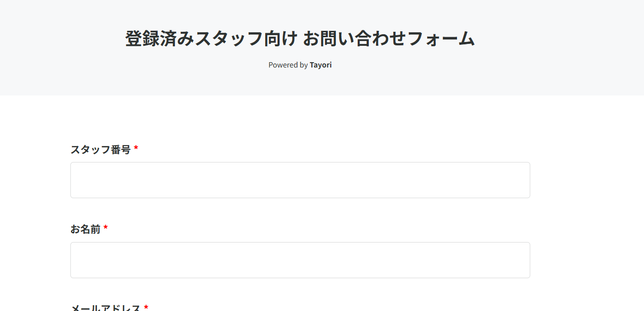
Task: Click the お問い合わせフォーム part of the title
Action: 389,39
